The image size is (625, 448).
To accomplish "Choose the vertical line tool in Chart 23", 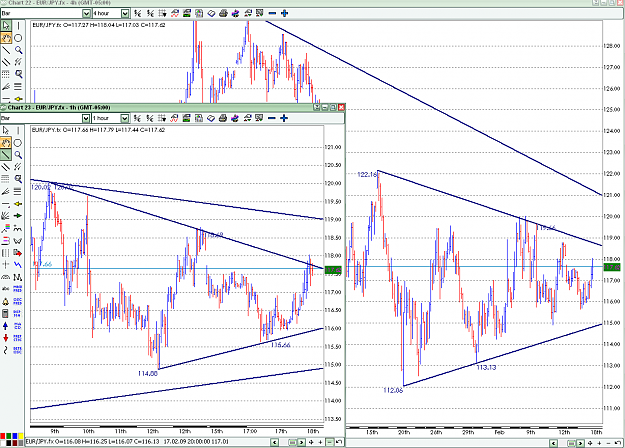I will [x=18, y=131].
